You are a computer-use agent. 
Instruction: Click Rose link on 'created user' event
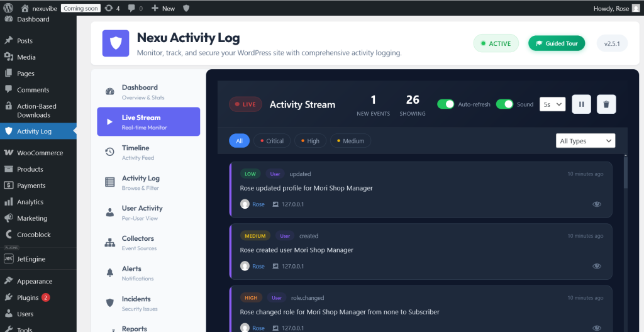point(258,266)
